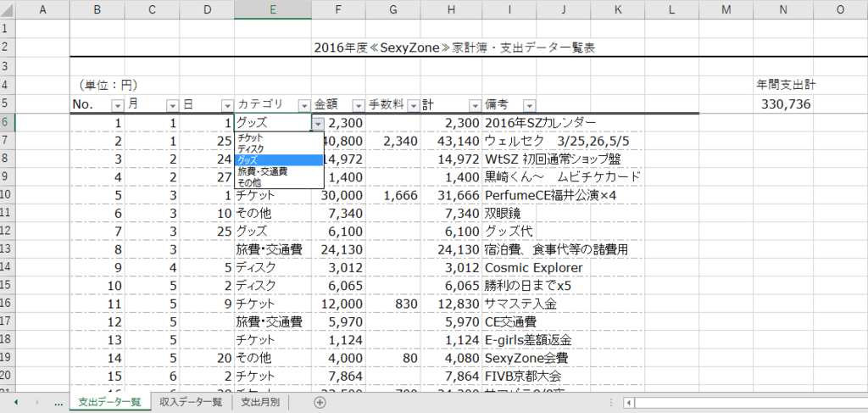The height and width of the screenshot is (413, 868).
Task: Choose 旅費･交通費 from the category list
Action: [x=279, y=171]
